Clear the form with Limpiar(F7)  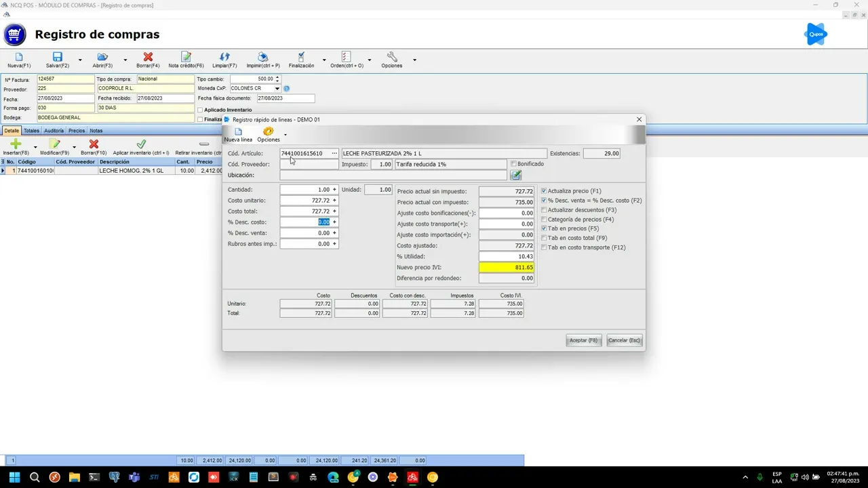point(224,60)
